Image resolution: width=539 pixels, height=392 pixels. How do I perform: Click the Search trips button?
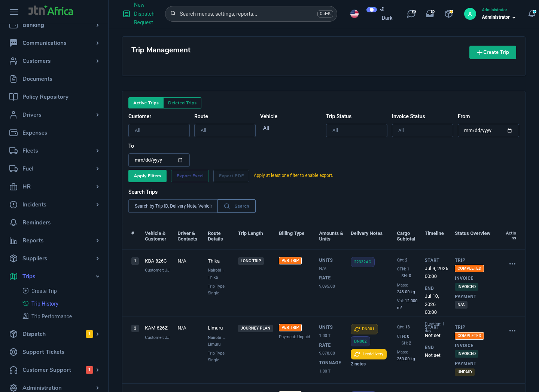click(x=237, y=206)
